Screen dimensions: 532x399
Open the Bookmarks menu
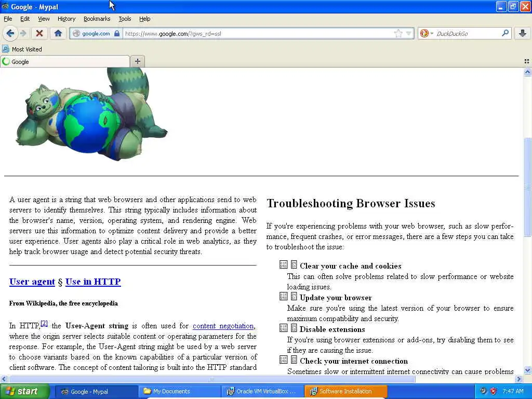point(97,19)
